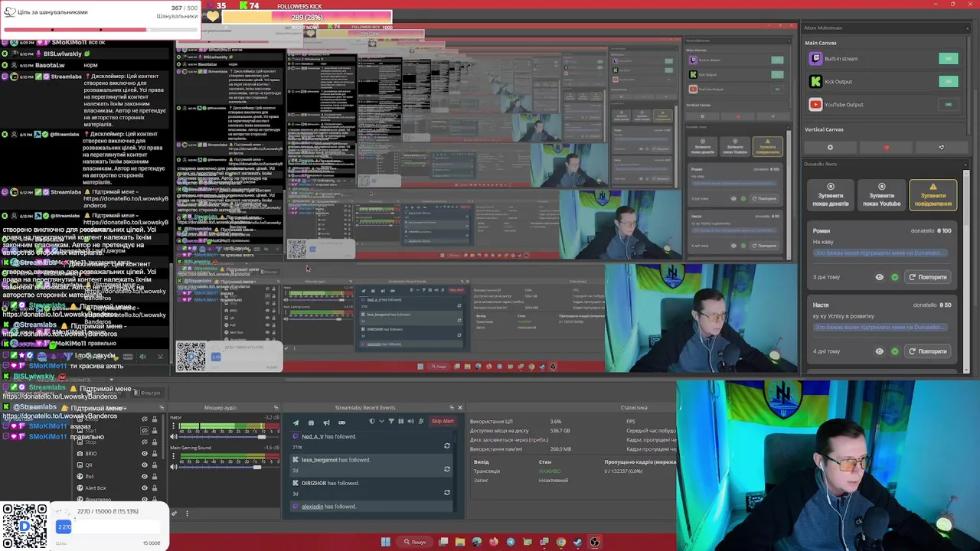Replay lexa_bergamot follow event
Viewport: 980px width, 551px height.
pyautogui.click(x=447, y=469)
